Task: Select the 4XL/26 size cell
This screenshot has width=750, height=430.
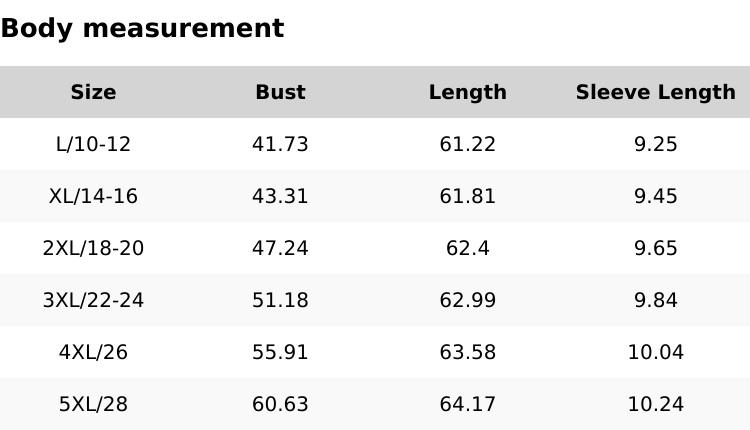Action: point(93,352)
